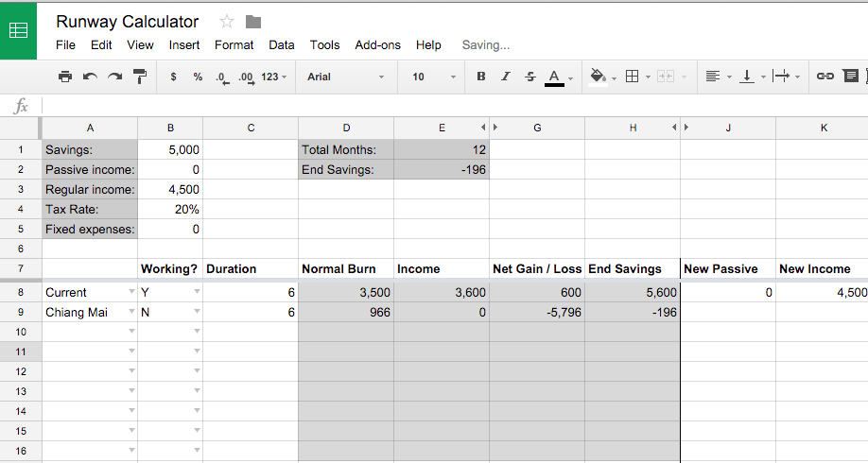
Task: Select End Savings cell 5,600
Action: tap(633, 292)
